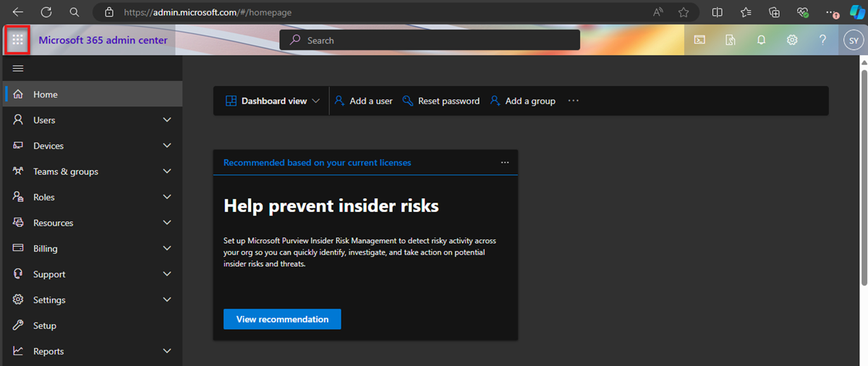Click the Support headset icon
The width and height of the screenshot is (868, 366).
coord(18,274)
